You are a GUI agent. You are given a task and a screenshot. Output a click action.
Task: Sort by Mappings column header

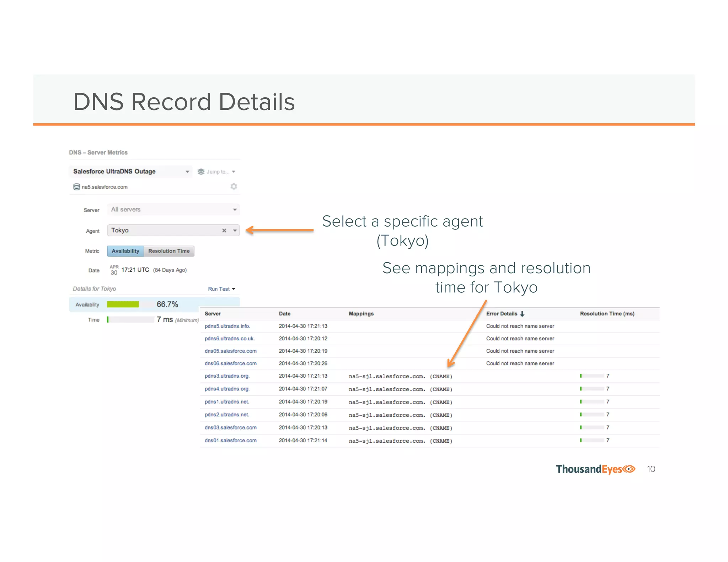[x=361, y=314]
